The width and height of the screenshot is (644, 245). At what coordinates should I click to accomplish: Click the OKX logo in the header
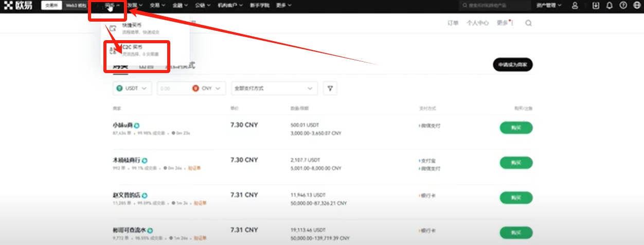point(20,6)
